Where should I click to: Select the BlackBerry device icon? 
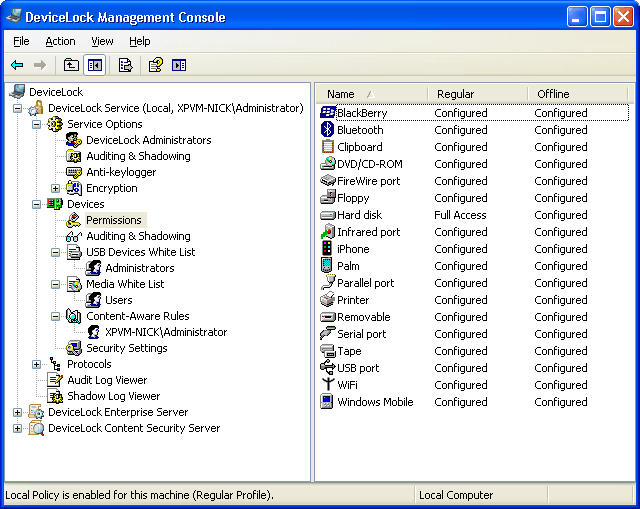pos(327,113)
